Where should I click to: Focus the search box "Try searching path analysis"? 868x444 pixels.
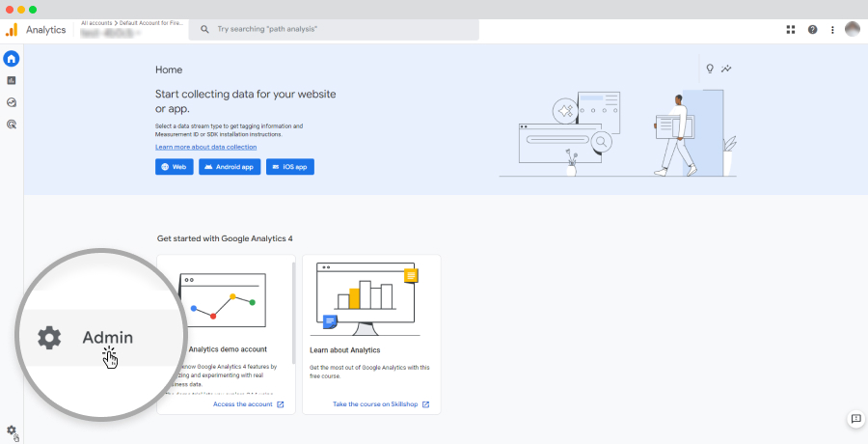(334, 29)
